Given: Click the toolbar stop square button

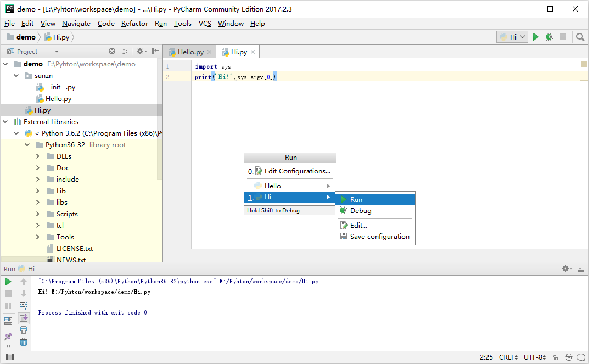Looking at the screenshot, I should click(x=563, y=37).
